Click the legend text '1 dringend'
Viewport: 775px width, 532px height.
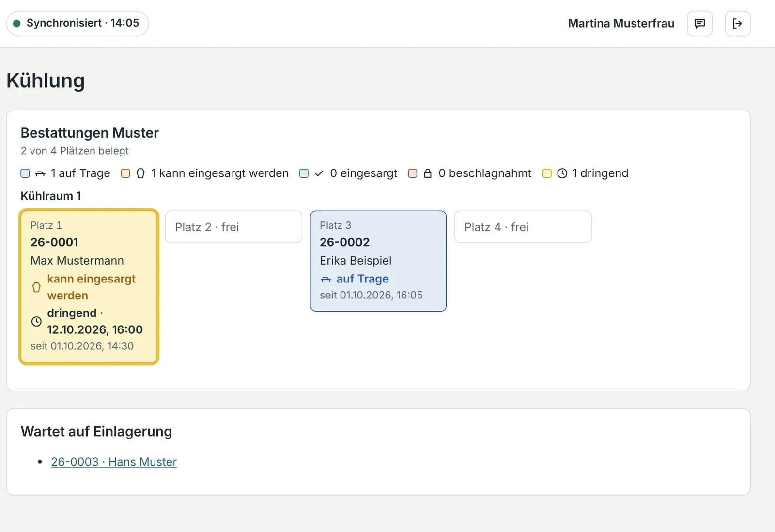pyautogui.click(x=600, y=173)
